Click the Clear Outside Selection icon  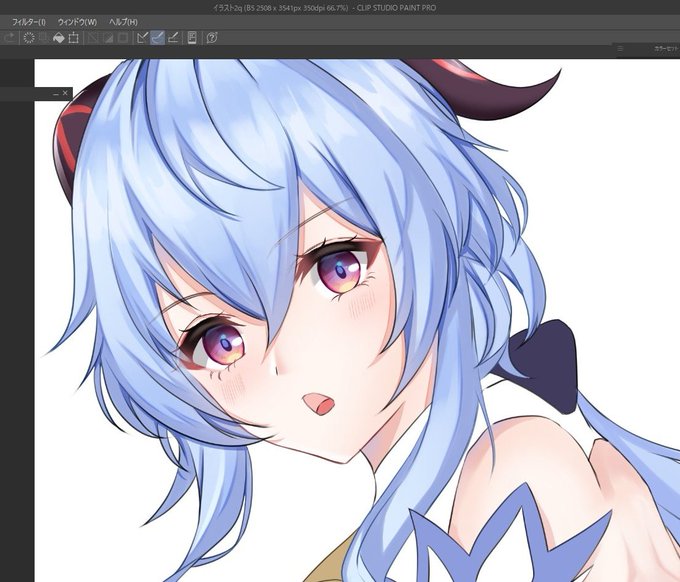(44, 38)
